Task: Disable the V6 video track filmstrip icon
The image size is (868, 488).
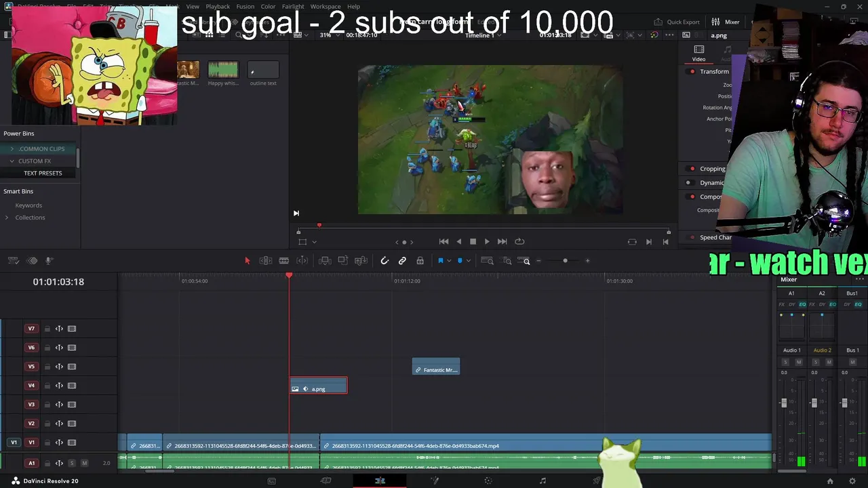Action: pos(72,348)
